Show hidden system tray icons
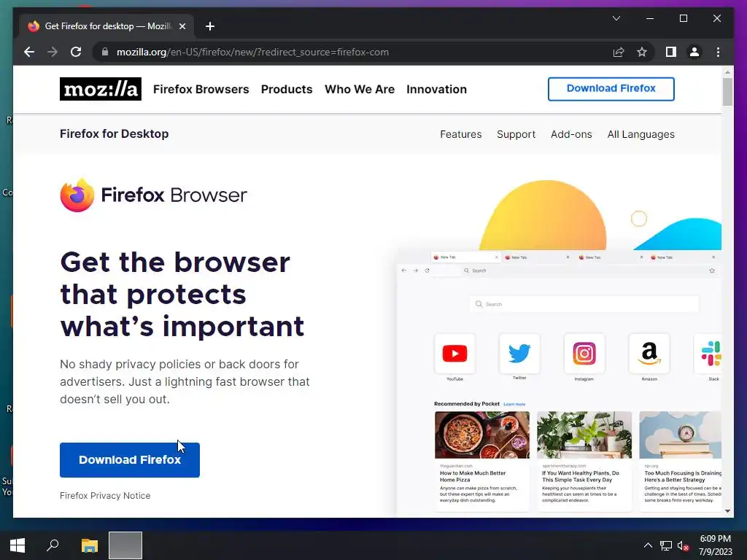 click(x=648, y=545)
